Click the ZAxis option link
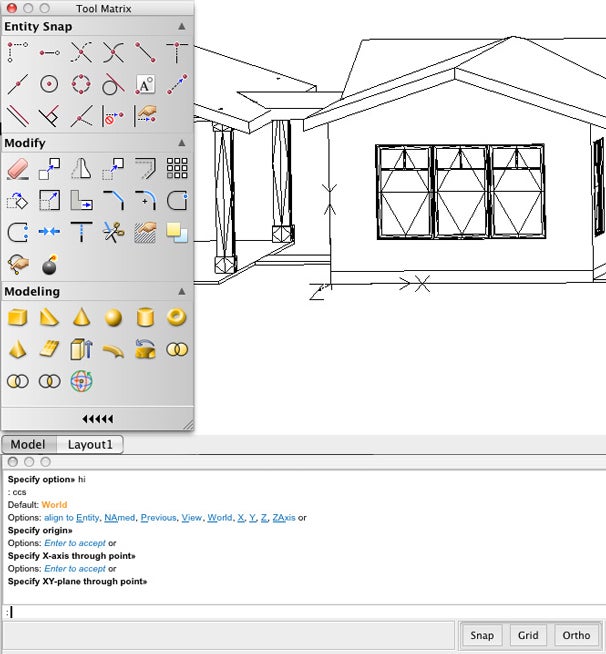This screenshot has width=606, height=654. 284,518
